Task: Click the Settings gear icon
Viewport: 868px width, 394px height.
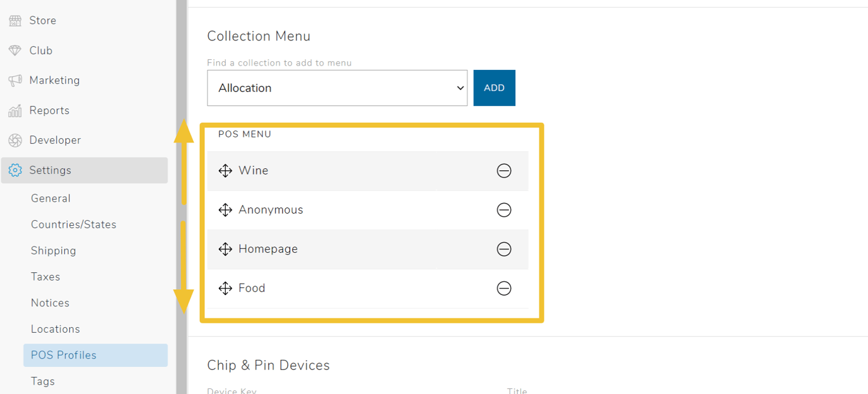Action: click(14, 170)
